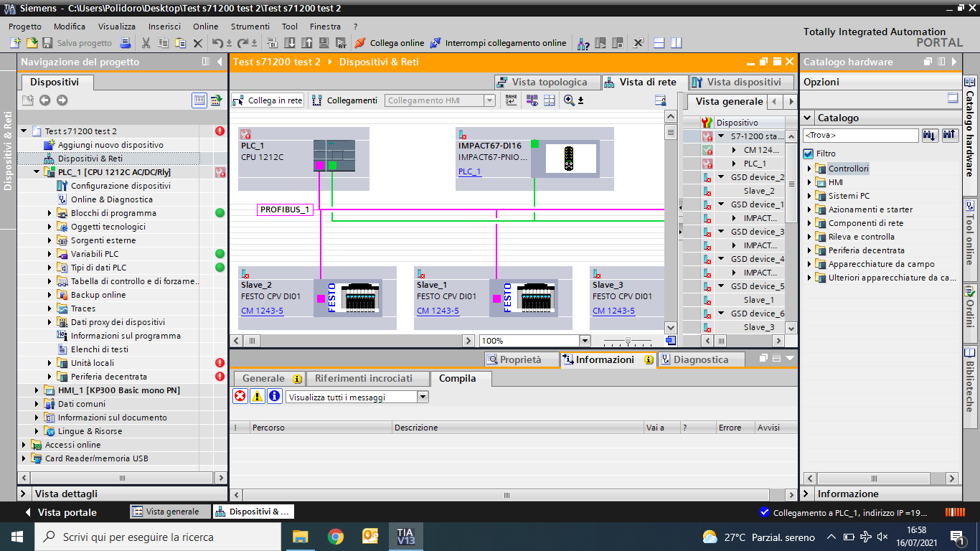The image size is (980, 551).
Task: Expand Periferia decentrata in catalog
Action: [x=809, y=250]
